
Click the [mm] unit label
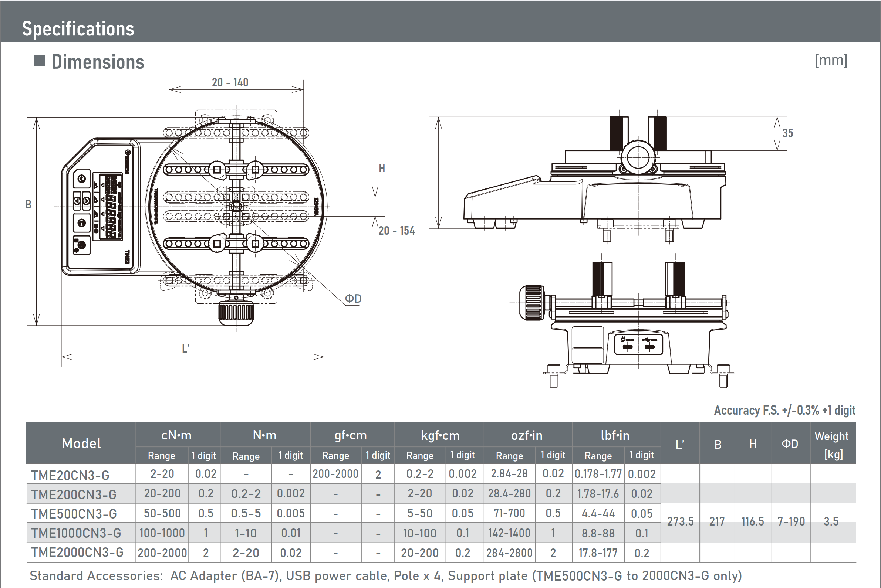tap(831, 60)
